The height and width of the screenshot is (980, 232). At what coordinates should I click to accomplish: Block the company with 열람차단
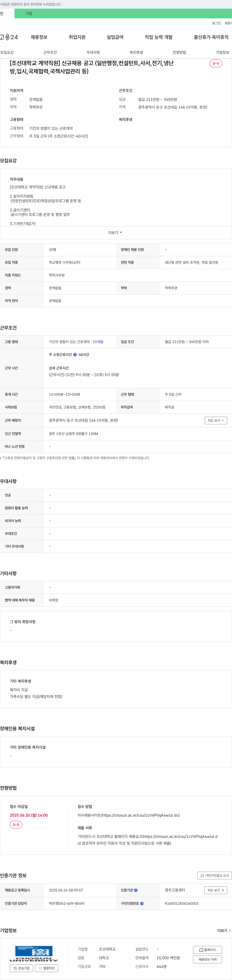(x=46, y=968)
